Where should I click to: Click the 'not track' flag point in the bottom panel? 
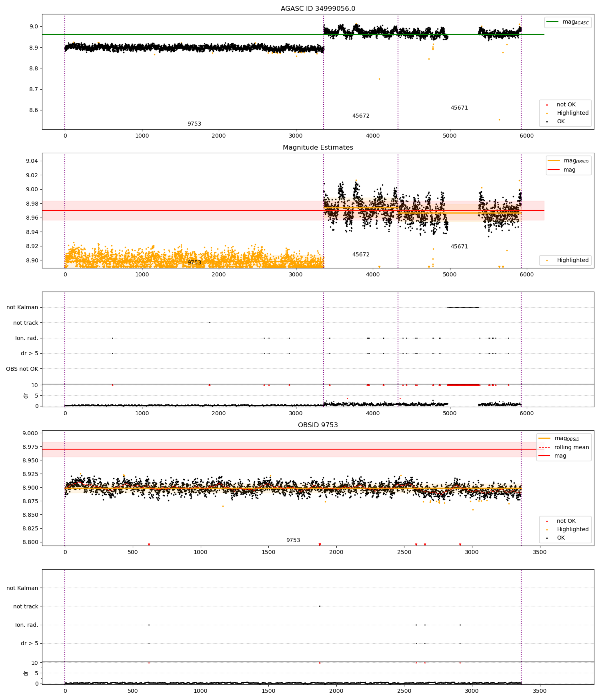click(x=320, y=606)
